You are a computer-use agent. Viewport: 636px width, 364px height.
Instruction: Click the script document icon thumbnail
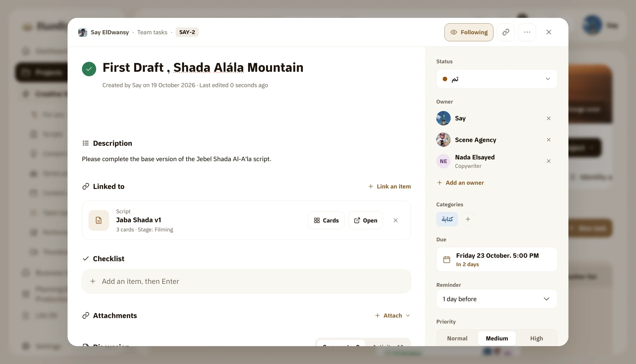coord(99,220)
